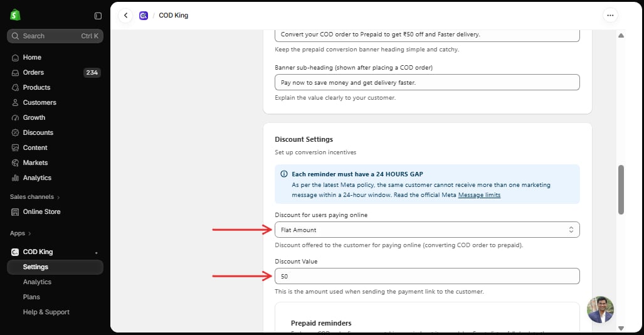Open the Message limits link

click(x=479, y=195)
